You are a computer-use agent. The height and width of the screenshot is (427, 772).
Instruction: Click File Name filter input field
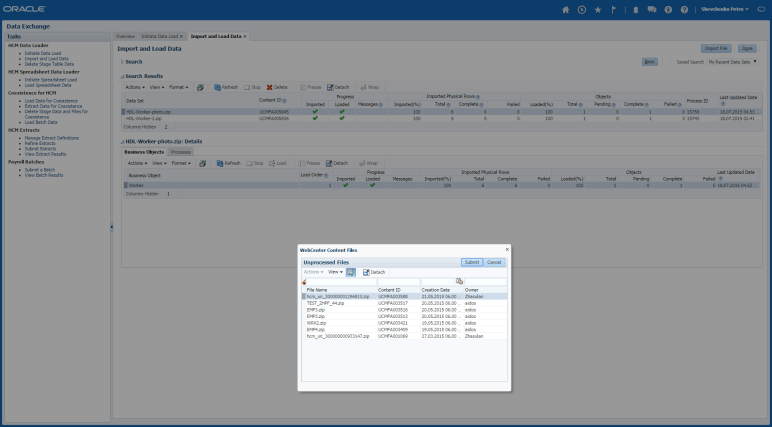coord(342,282)
